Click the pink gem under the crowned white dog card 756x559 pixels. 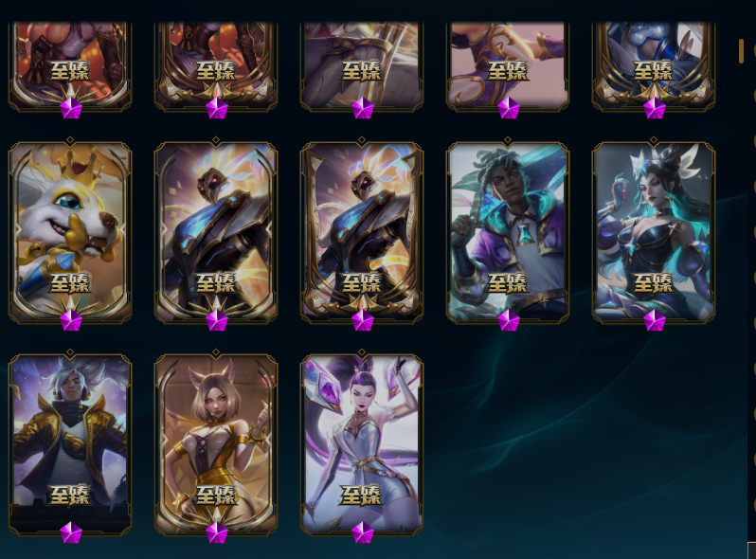(71, 320)
